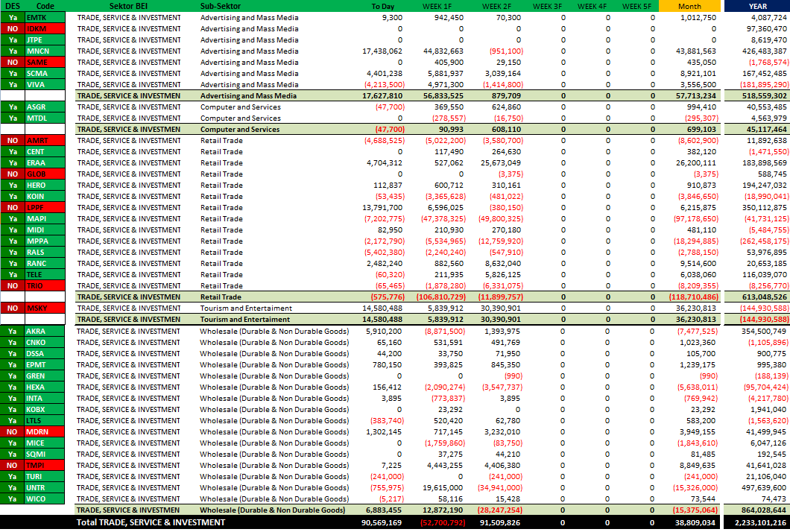
Task: Select Retail Trade Month total (118,710,486)
Action: [693, 297]
